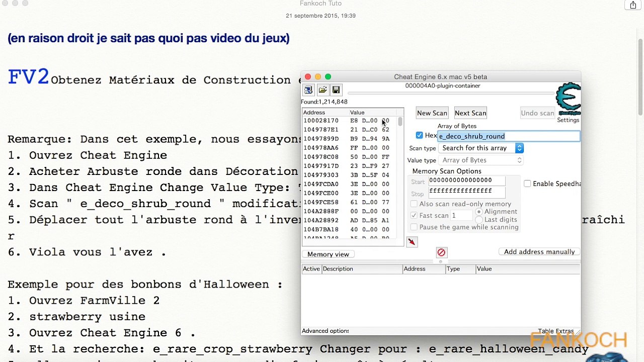Open the process list computer icon
The width and height of the screenshot is (644, 362).
pyautogui.click(x=308, y=90)
